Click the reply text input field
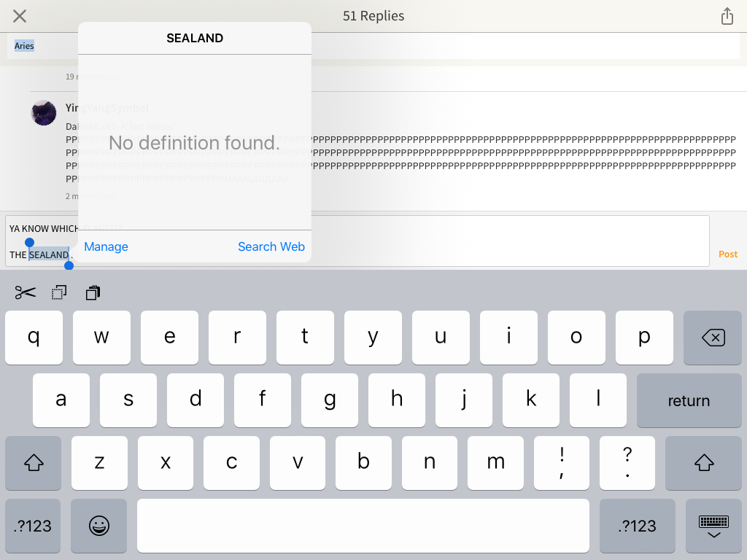 coord(357,241)
